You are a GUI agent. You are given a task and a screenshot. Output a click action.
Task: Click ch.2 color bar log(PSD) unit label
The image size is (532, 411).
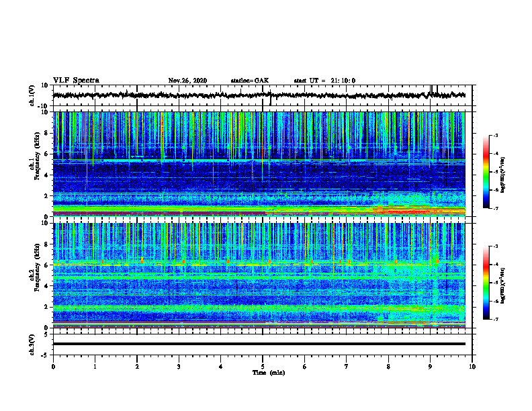(x=503, y=285)
